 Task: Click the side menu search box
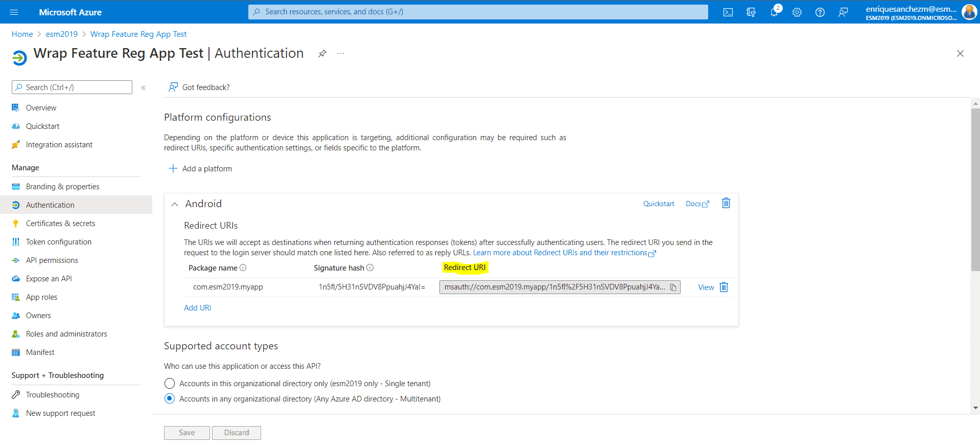tap(72, 87)
